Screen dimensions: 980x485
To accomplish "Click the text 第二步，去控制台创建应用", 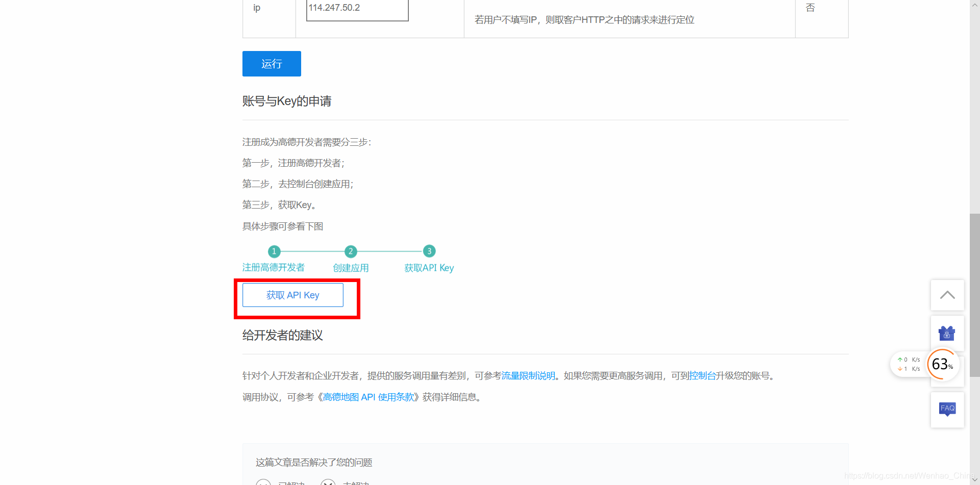I will pos(298,184).
